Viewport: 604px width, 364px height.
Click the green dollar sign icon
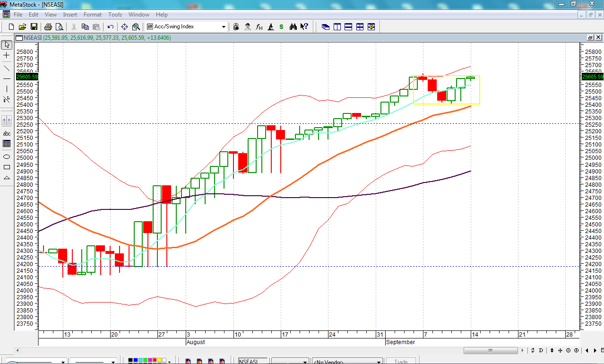(281, 27)
